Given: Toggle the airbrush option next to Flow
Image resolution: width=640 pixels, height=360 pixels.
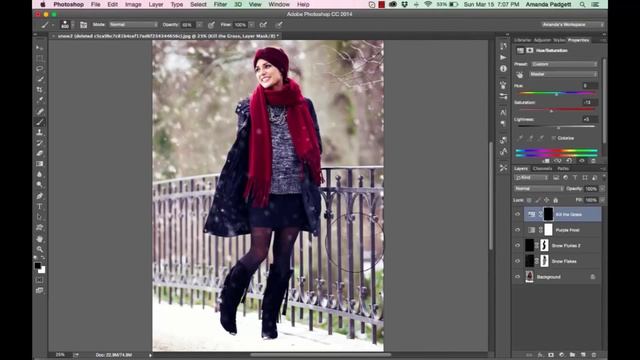Looking at the screenshot, I should click(x=263, y=25).
